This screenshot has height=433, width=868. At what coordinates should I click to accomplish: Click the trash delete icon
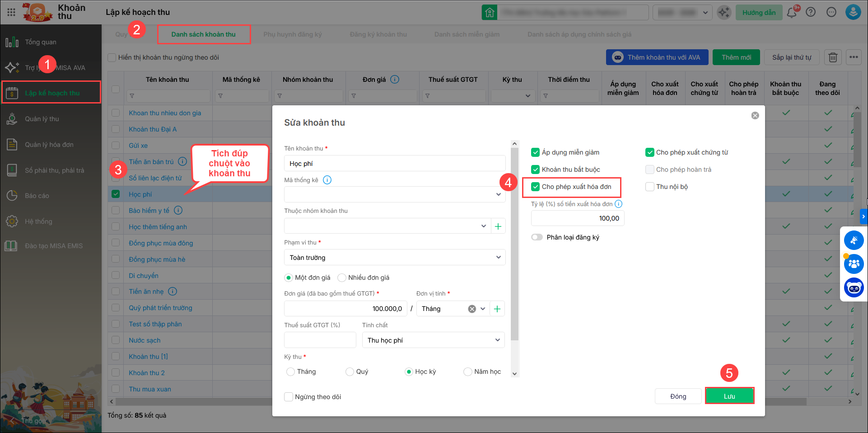pos(833,57)
